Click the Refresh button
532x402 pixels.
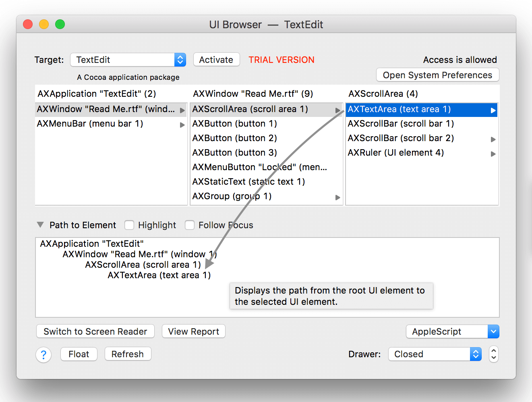(x=128, y=354)
